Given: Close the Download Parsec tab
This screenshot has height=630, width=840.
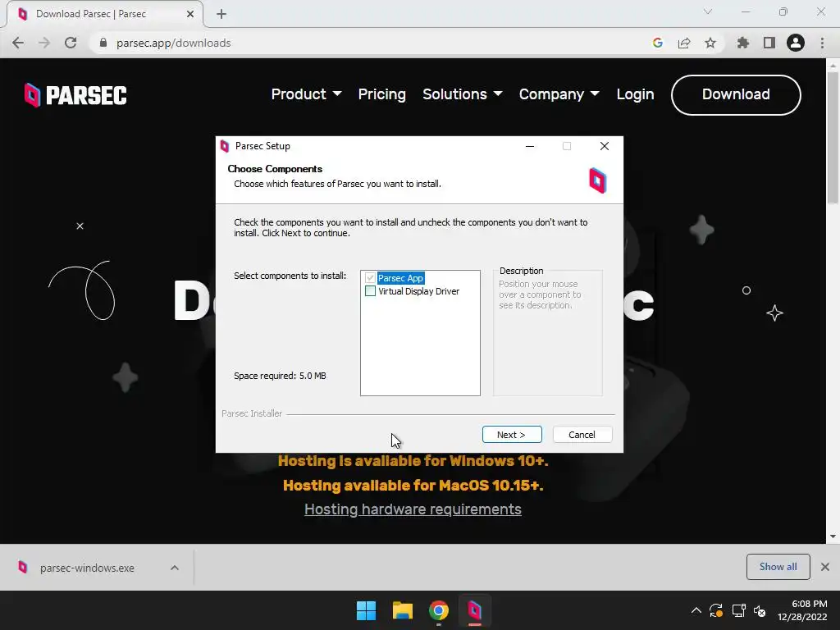Looking at the screenshot, I should point(190,14).
